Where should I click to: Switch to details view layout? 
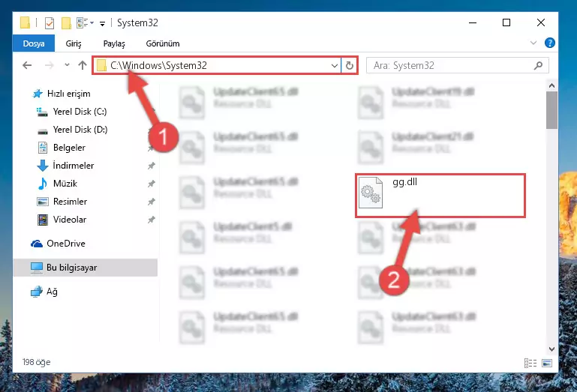tap(530, 363)
